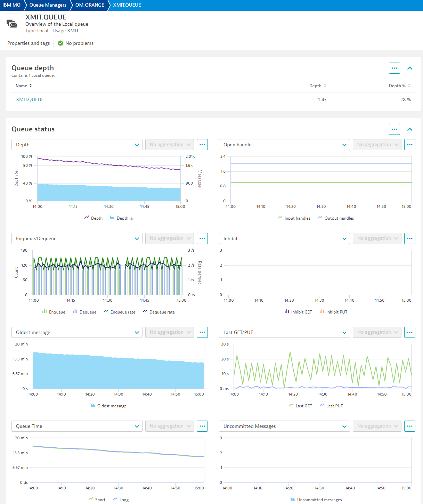Open more options for the Inhibit chart

409,238
